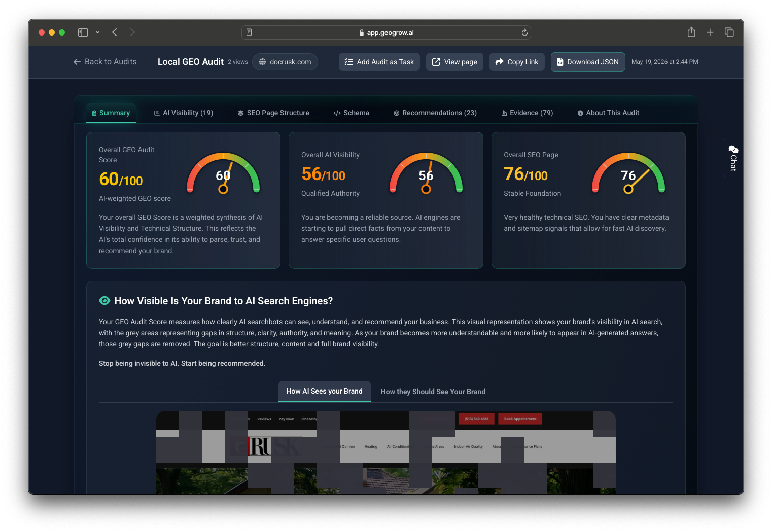Select How AI Sees your Brand tab
The height and width of the screenshot is (532, 772).
point(325,392)
